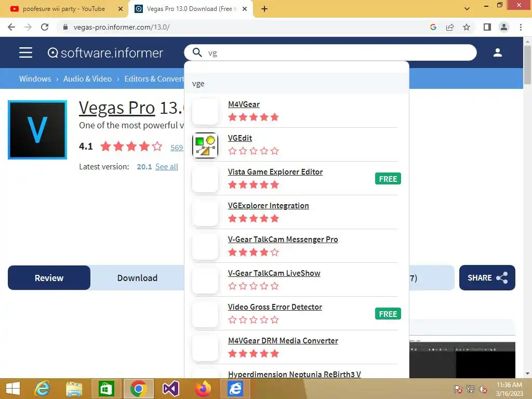The image size is (532, 399).
Task: Launch Internet Explorer from the taskbar
Action: (x=43, y=389)
